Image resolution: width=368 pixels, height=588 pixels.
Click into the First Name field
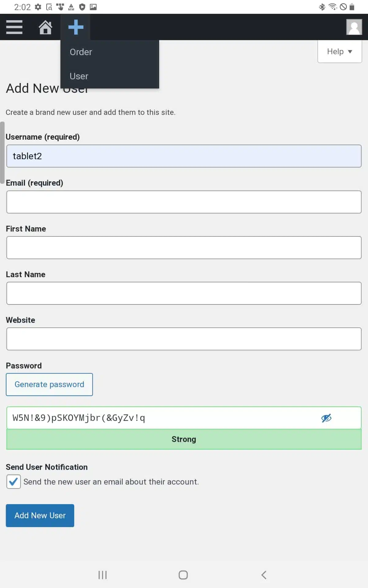pos(184,247)
